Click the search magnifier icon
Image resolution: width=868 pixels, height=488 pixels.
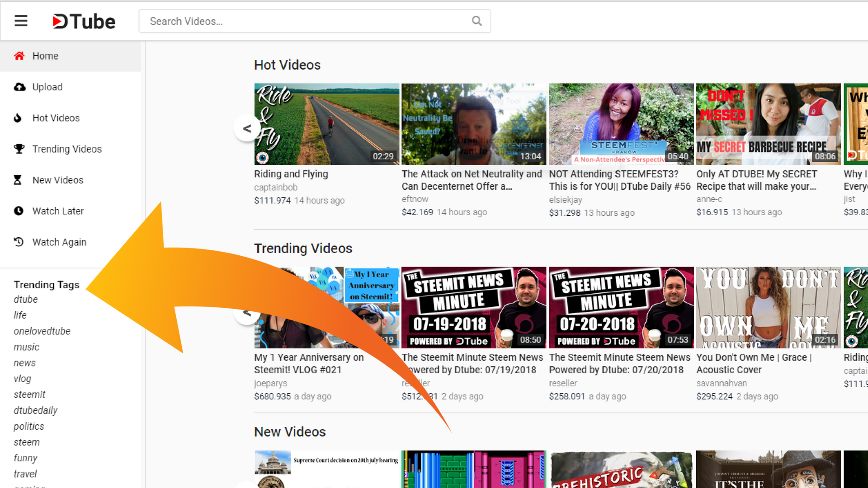476,21
